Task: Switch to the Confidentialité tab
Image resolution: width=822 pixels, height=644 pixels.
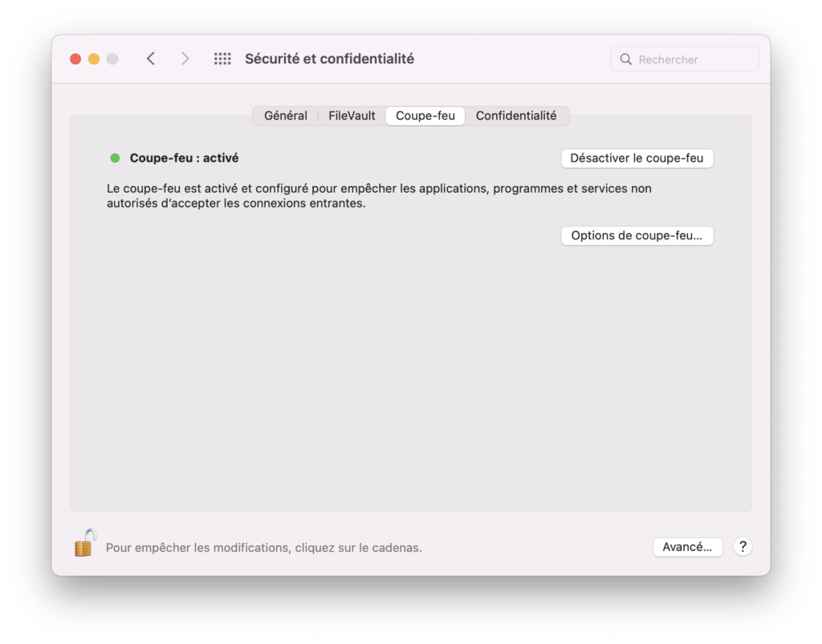Action: tap(516, 116)
